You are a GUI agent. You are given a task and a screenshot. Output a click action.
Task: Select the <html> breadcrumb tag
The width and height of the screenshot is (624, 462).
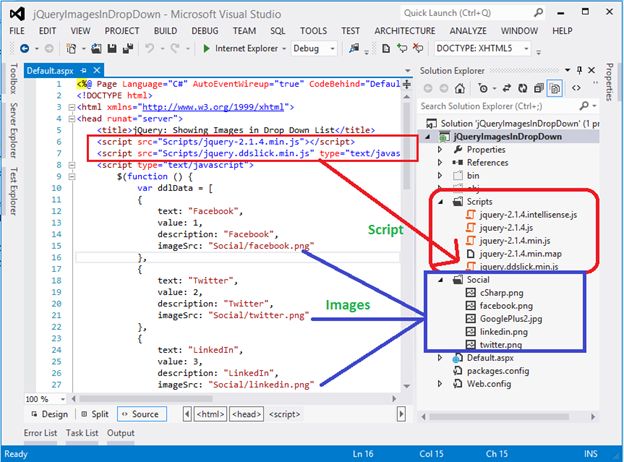coord(211,414)
